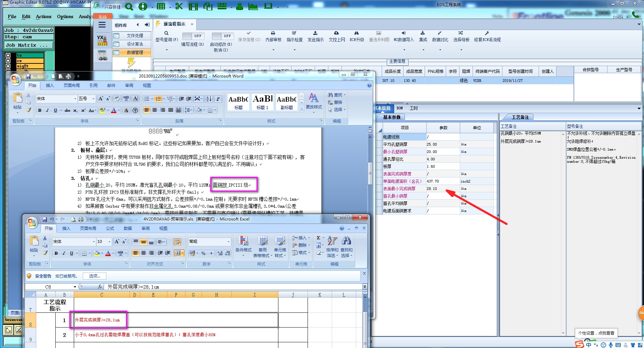Click the Job Matrix button
644x348 pixels.
pos(29,45)
